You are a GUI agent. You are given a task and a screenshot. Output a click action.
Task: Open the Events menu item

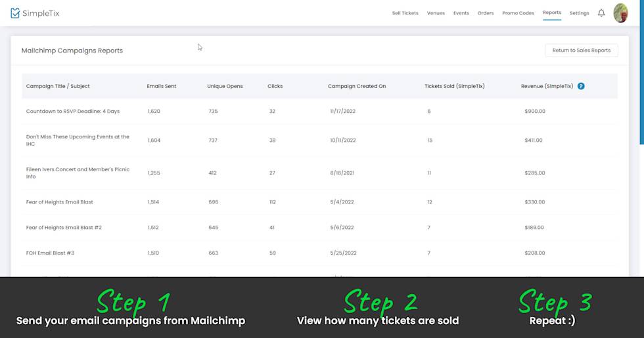pyautogui.click(x=461, y=13)
